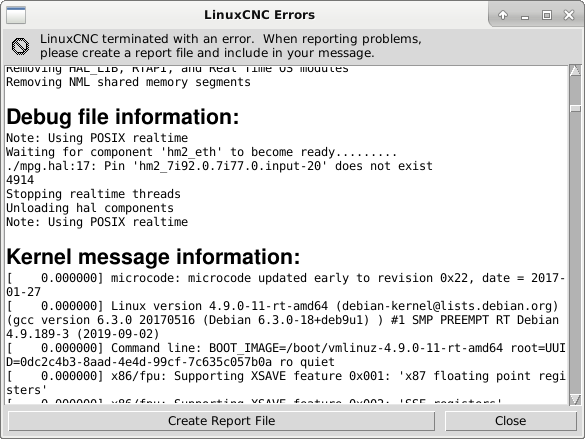Click the LinuxCNC Errors title bar text

(x=259, y=15)
